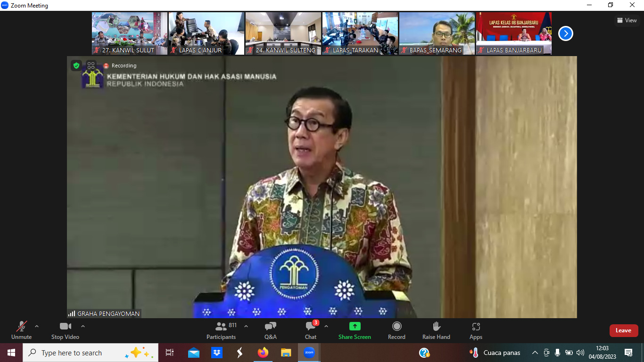Image resolution: width=644 pixels, height=362 pixels.
Task: Click the green encryption shield icon
Action: (x=76, y=66)
